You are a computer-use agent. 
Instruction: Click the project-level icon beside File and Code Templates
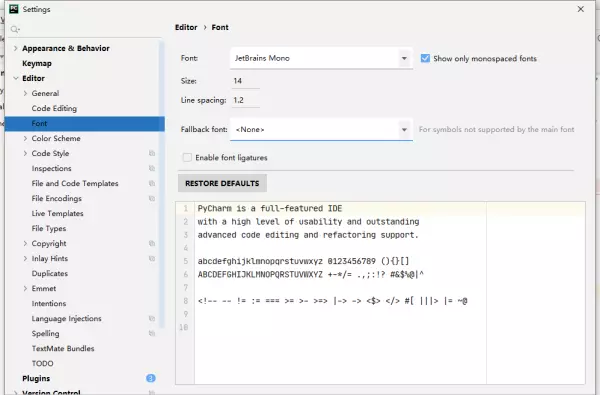click(152, 183)
